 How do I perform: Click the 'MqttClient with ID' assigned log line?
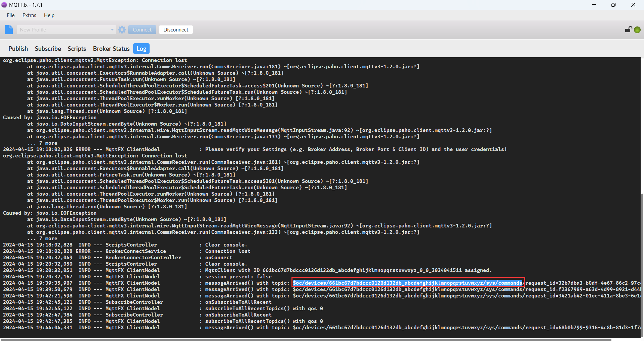pyautogui.click(x=247, y=270)
